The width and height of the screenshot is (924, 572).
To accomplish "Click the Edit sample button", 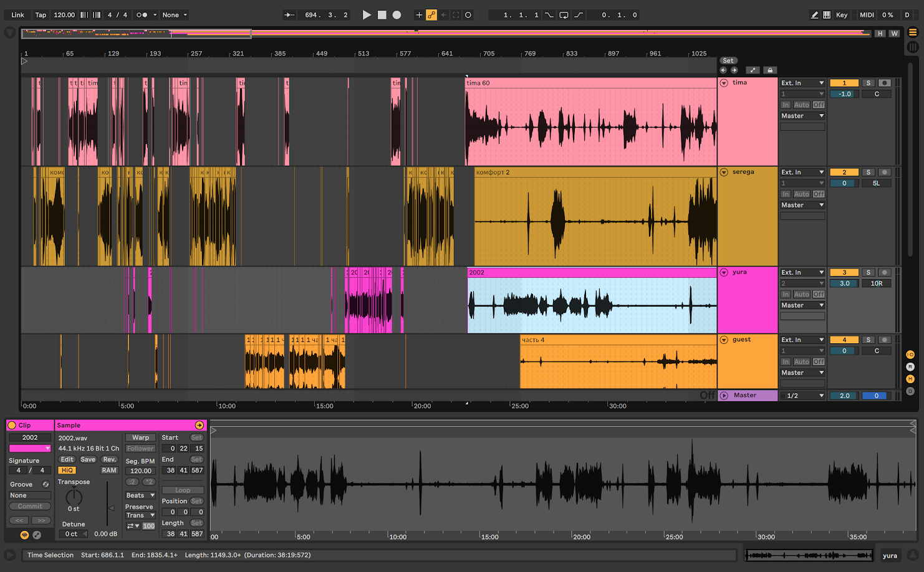I will pyautogui.click(x=67, y=459).
